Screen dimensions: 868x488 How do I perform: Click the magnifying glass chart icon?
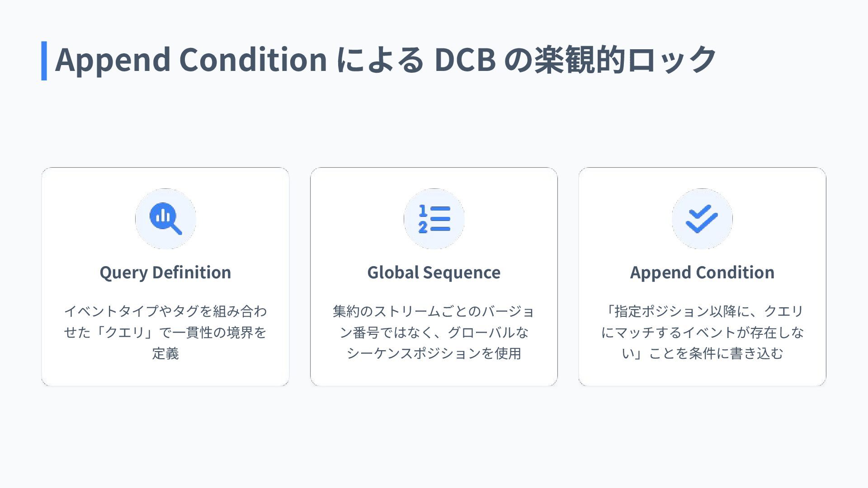(165, 219)
